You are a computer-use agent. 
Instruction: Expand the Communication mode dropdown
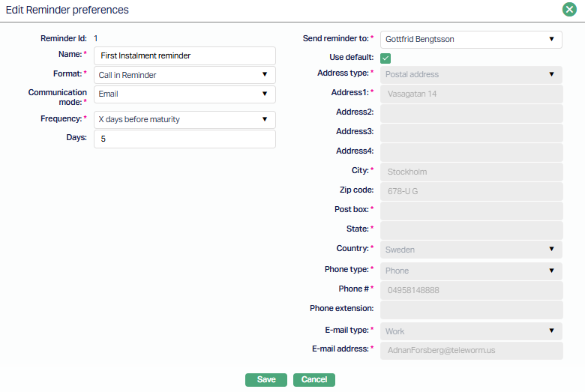[184, 94]
